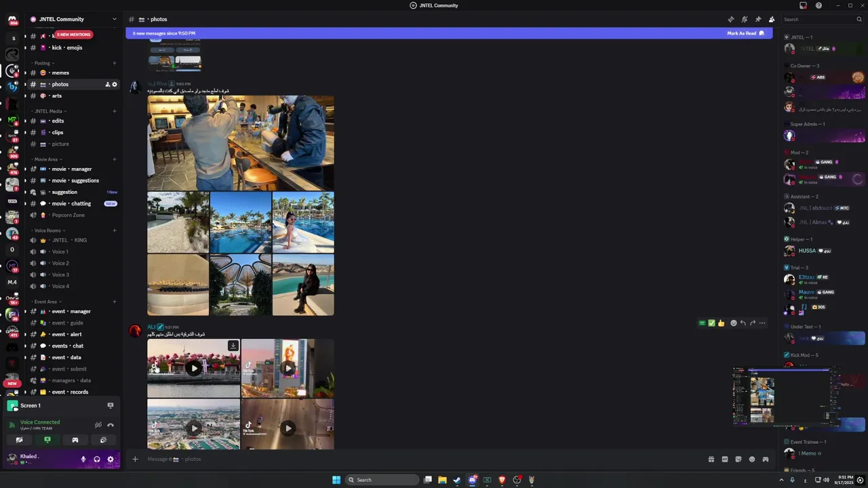Screen dimensions: 868x488
Task: Create channel plus in Movie Area category
Action: (x=114, y=159)
